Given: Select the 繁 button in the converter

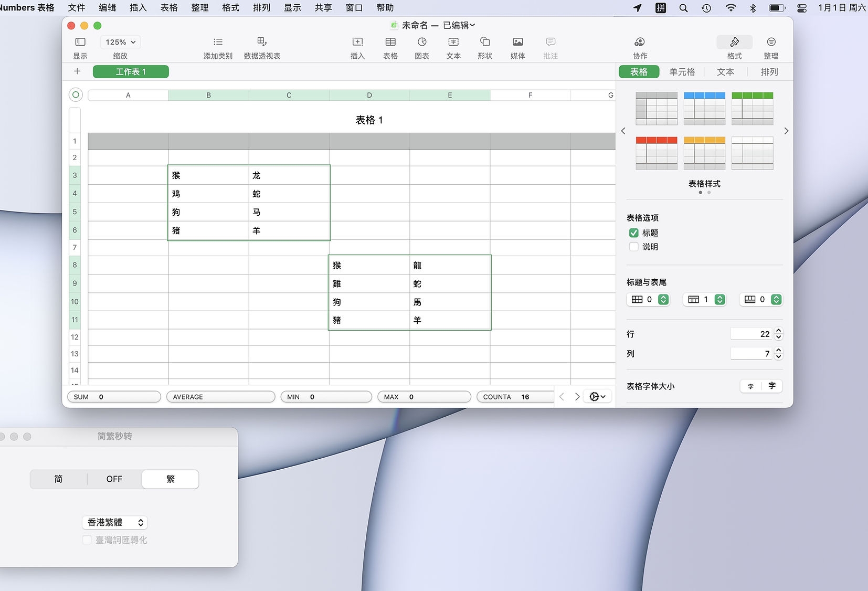Looking at the screenshot, I should point(170,479).
